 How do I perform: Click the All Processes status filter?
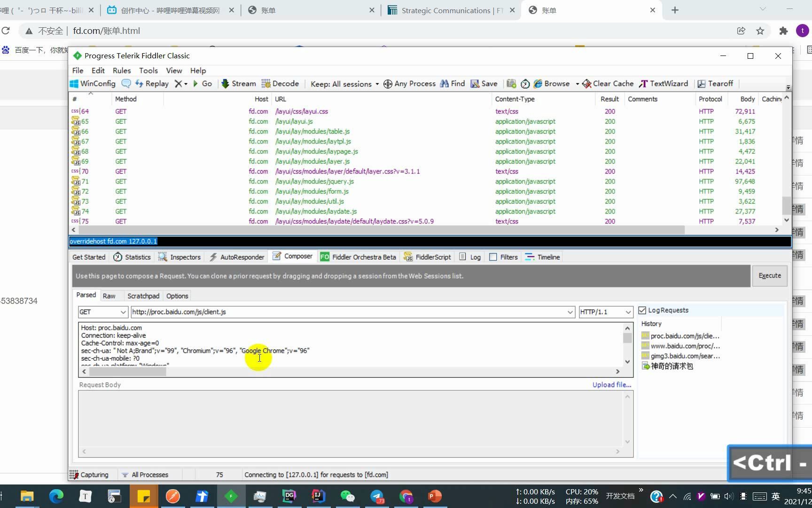pyautogui.click(x=145, y=475)
